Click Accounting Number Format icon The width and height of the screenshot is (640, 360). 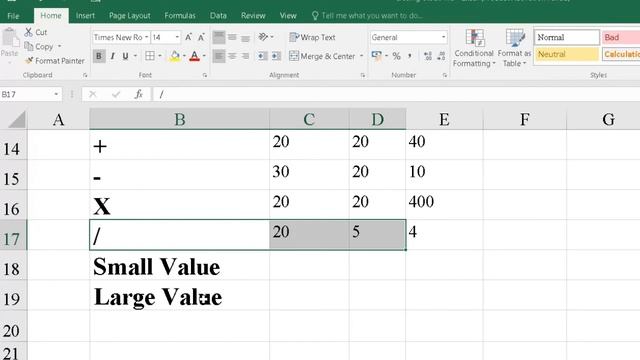376,56
